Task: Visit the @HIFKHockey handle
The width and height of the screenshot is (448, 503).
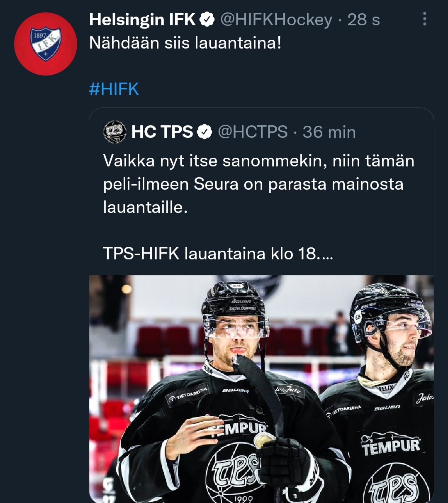Action: [x=276, y=20]
